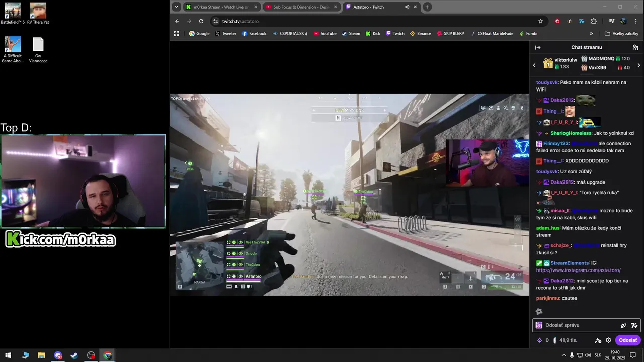
Task: Open channel points balance 41,9 tis.
Action: click(565, 340)
